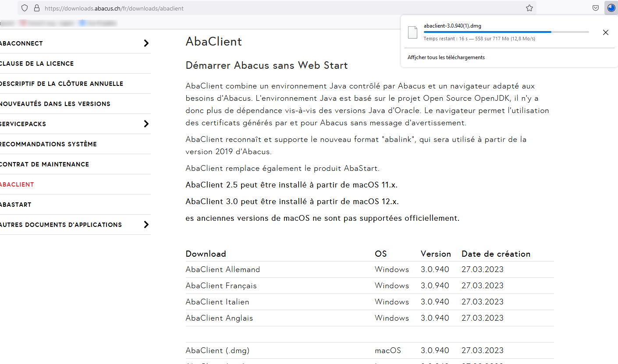Download AbaClient (.dmg) for macOS

click(x=218, y=350)
